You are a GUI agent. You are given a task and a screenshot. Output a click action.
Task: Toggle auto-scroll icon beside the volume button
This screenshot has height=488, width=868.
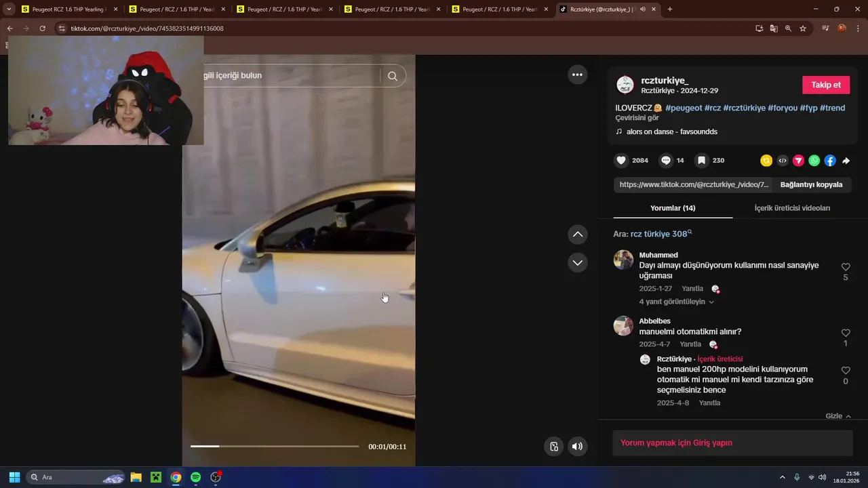(554, 446)
